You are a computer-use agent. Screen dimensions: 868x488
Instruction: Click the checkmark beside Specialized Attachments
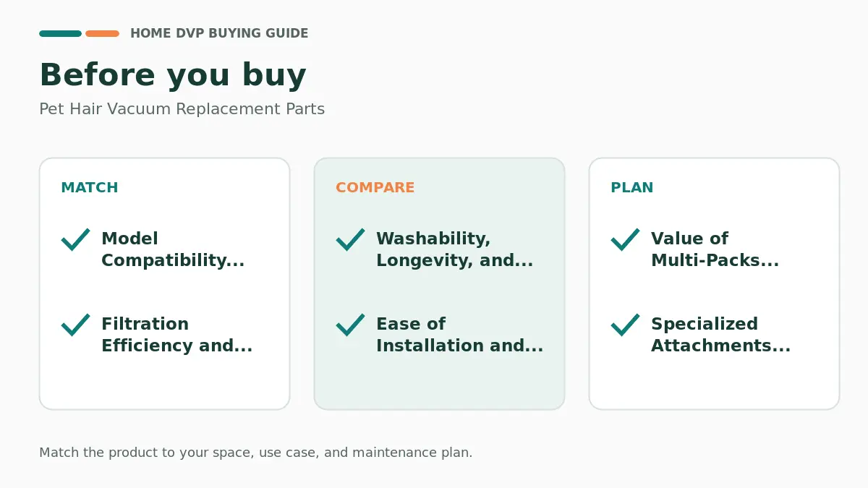(626, 325)
